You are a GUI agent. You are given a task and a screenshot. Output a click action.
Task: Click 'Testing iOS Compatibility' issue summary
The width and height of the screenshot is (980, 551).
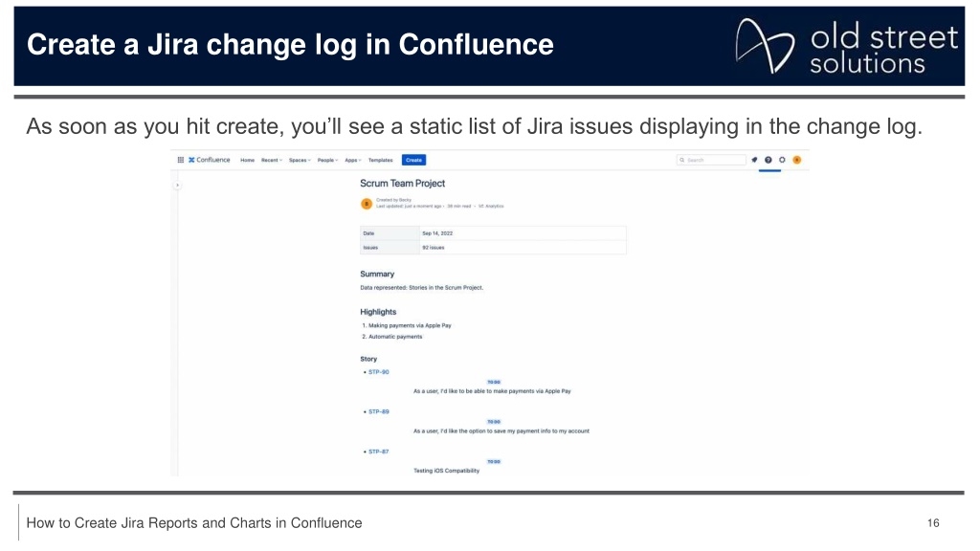[x=446, y=471]
